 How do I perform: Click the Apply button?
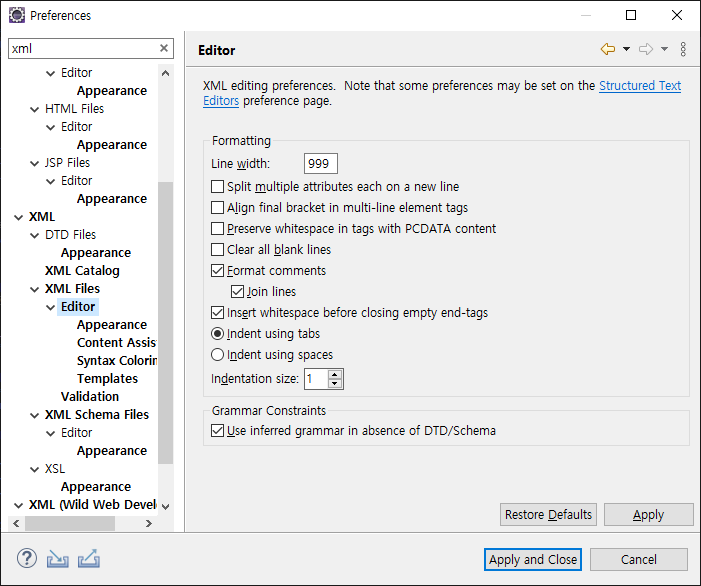[648, 514]
